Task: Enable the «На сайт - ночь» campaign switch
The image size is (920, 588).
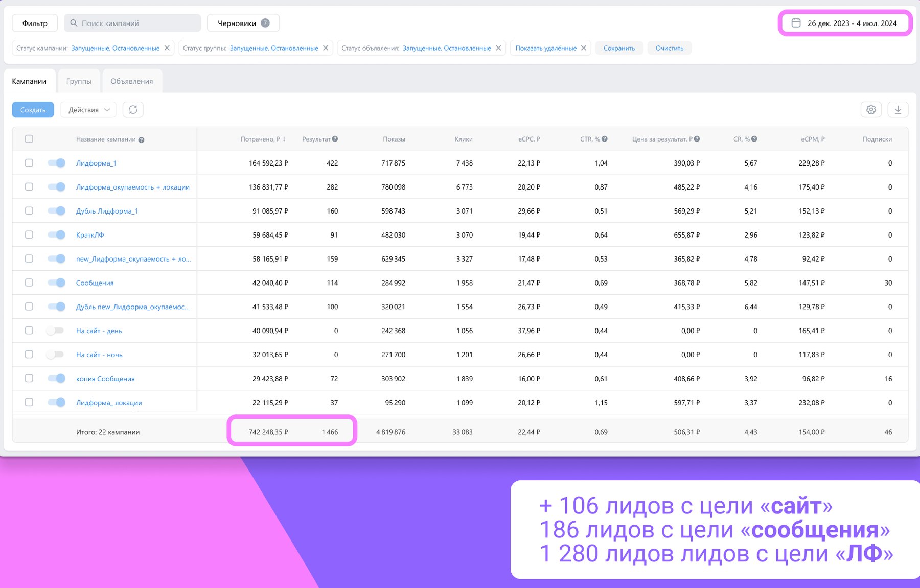Action: [55, 355]
